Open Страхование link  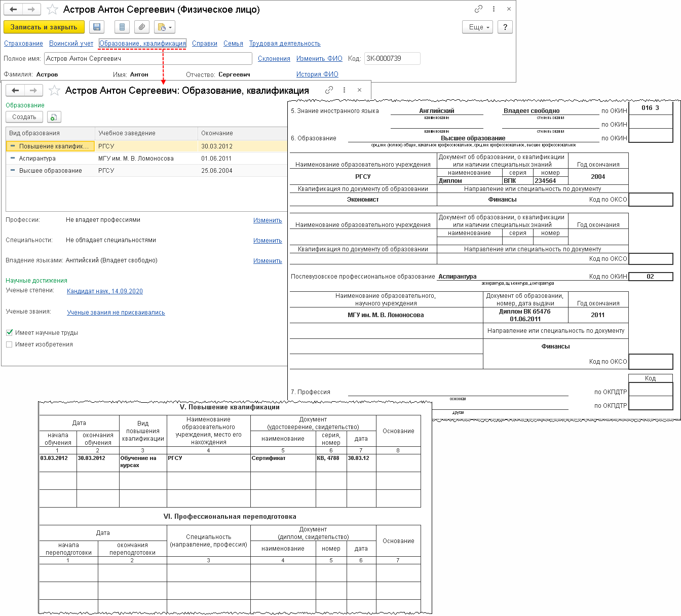(23, 44)
